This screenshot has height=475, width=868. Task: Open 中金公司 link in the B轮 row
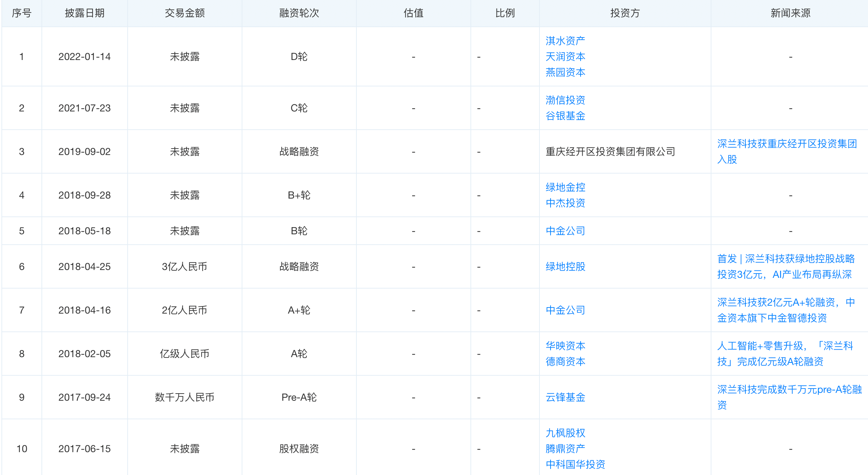coord(565,231)
